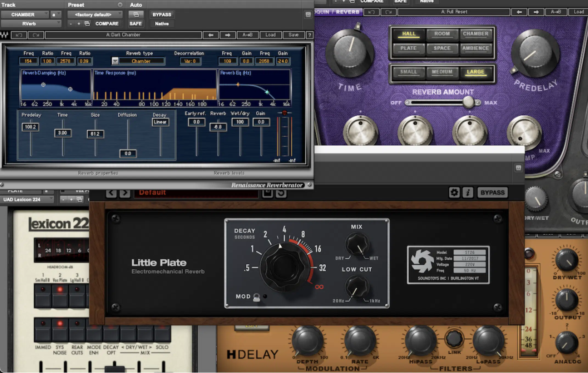Click the REVERB AMOUNT slider handle
Screen dimensions: 588x373
pyautogui.click(x=468, y=102)
